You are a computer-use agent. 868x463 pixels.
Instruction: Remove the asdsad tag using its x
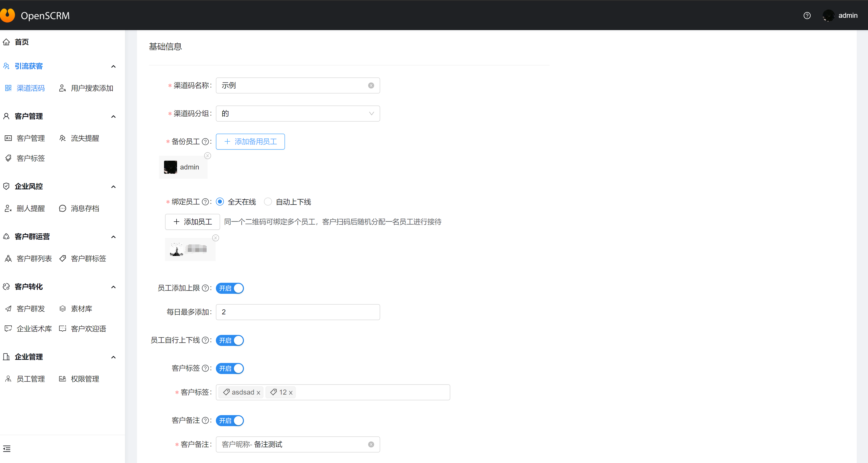pos(258,393)
